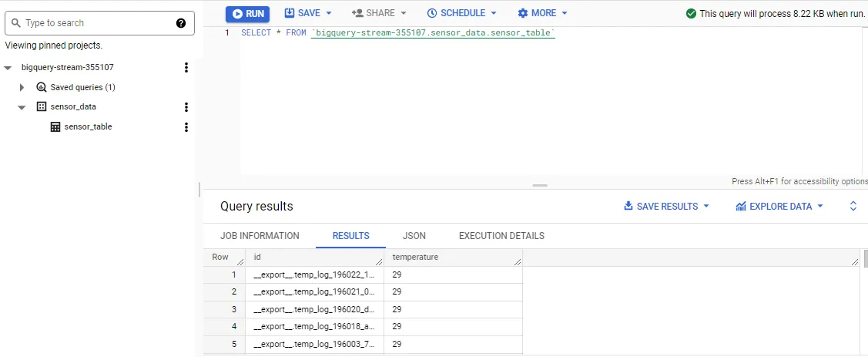Viewport: 868px width, 357px height.
Task: Collapse the sensor_data dataset node
Action: [x=22, y=107]
